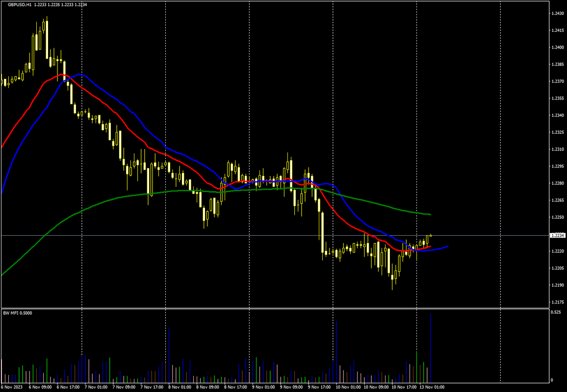The height and width of the screenshot is (392, 567).
Task: Click the current price label 1.2234
Action: (x=557, y=236)
